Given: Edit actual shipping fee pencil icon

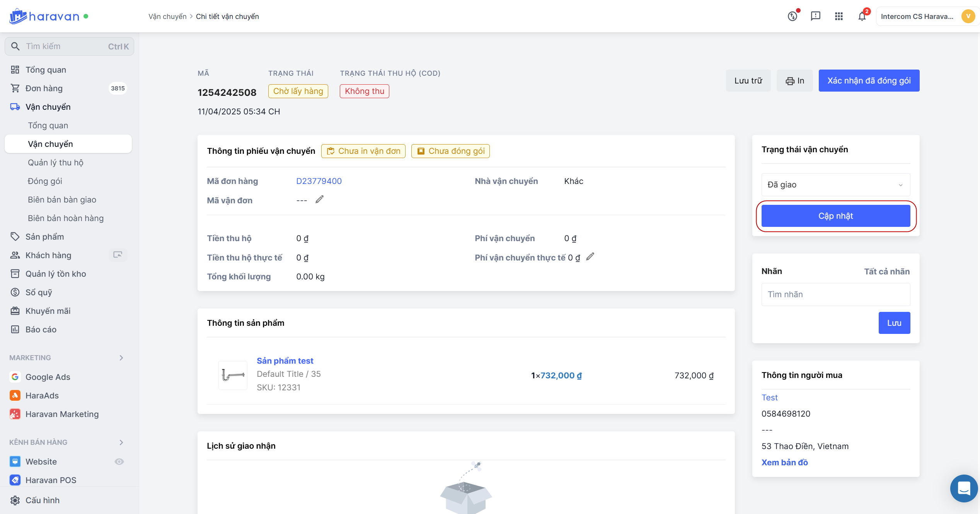Looking at the screenshot, I should [590, 257].
